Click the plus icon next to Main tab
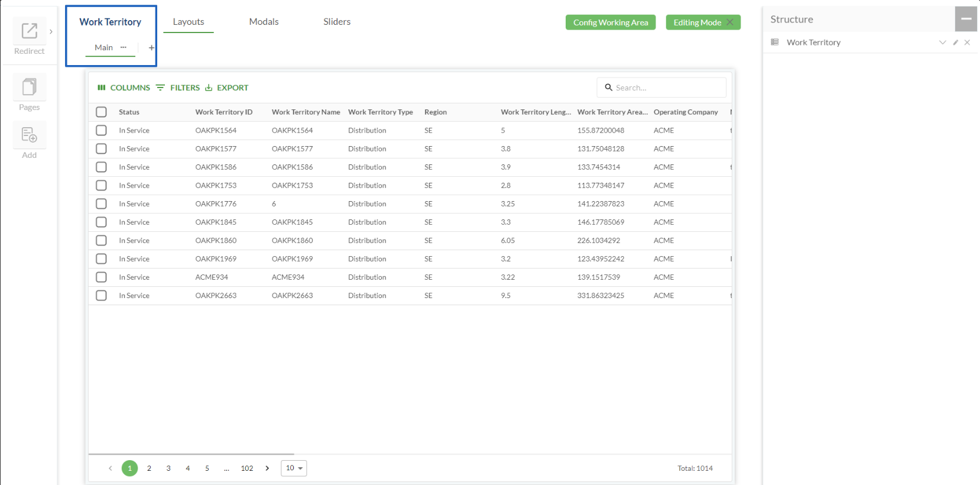The image size is (980, 485). [151, 48]
